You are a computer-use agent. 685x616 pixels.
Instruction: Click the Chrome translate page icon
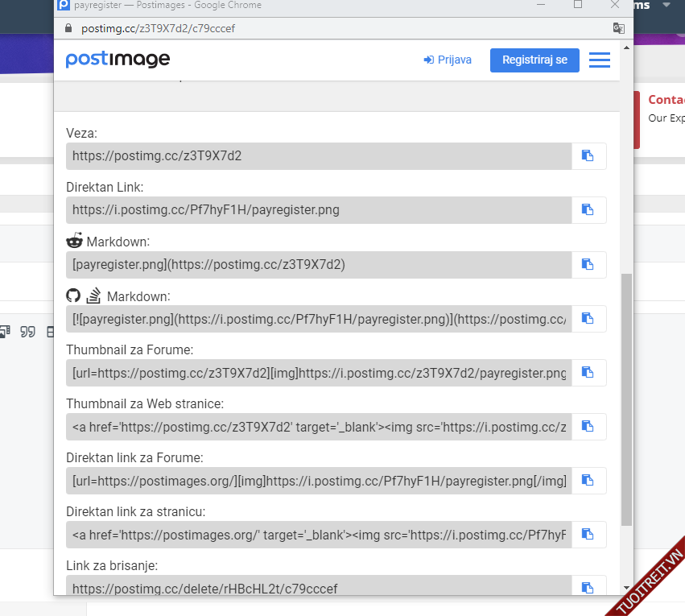[618, 28]
